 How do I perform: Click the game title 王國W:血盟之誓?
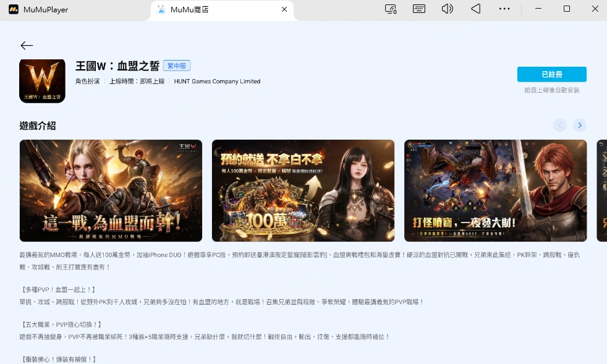pos(117,66)
